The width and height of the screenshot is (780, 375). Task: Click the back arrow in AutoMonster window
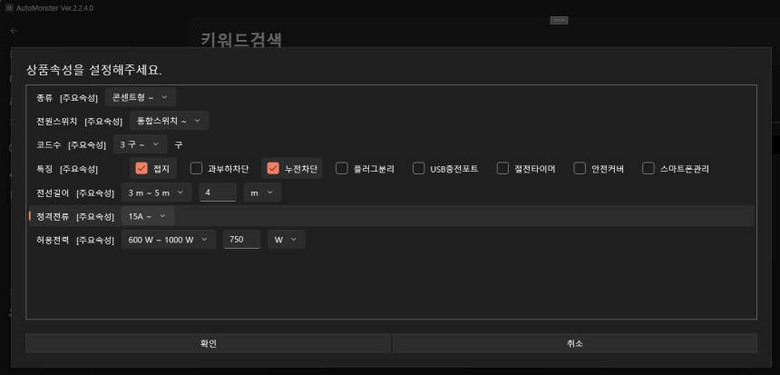[x=13, y=30]
